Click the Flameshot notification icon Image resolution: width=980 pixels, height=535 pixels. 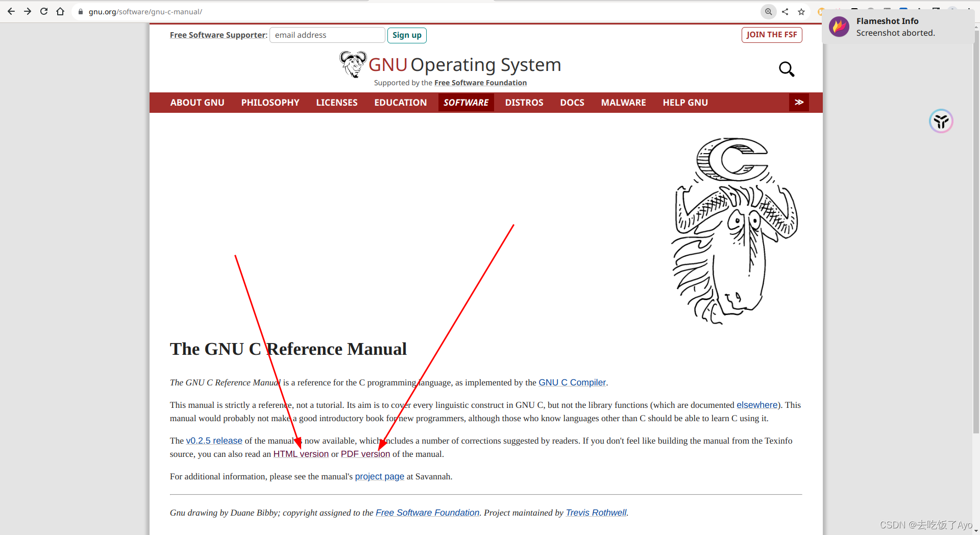839,27
